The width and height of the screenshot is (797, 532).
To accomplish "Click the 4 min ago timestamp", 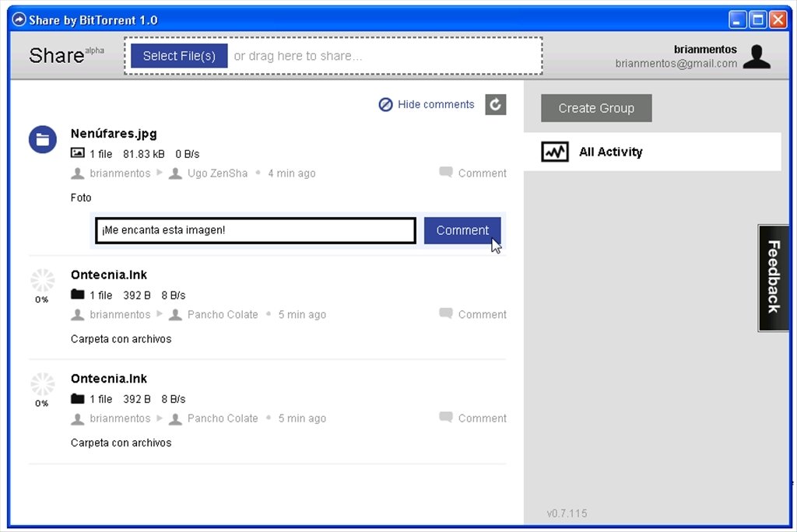I will click(292, 173).
